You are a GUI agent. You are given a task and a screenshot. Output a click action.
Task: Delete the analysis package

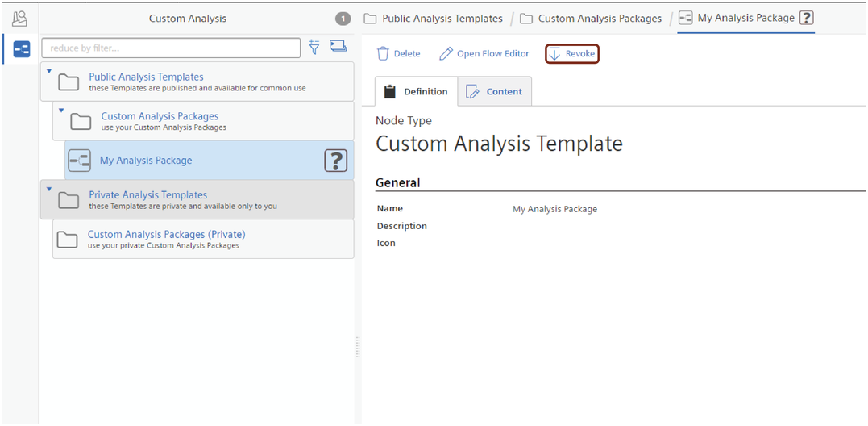click(398, 54)
